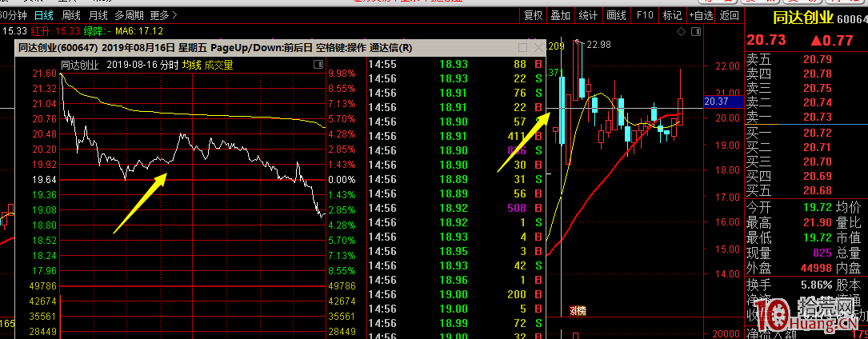Click the 标记 mark button
Screen dimensions: 868x339
click(672, 15)
